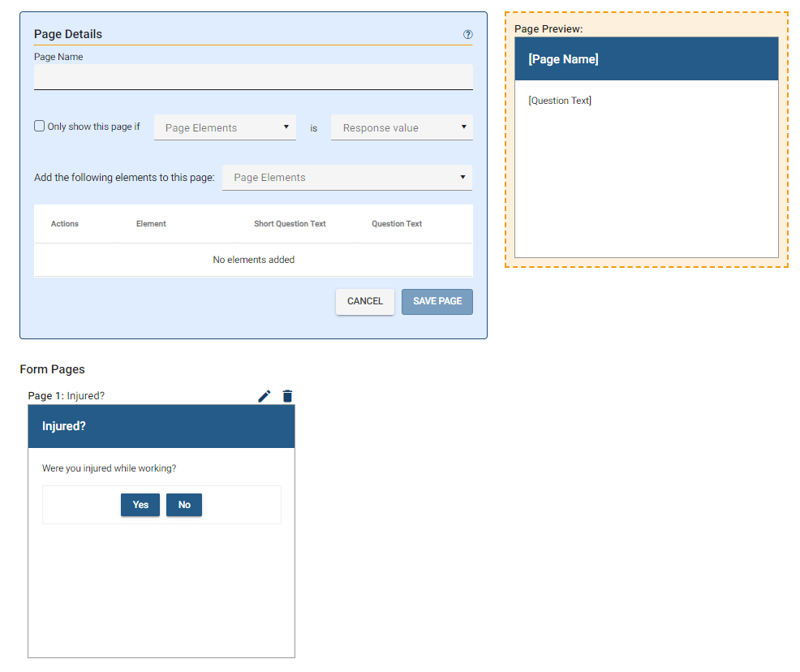The image size is (800, 672).
Task: Select the 'Were you injured while working?' question
Action: (x=110, y=468)
